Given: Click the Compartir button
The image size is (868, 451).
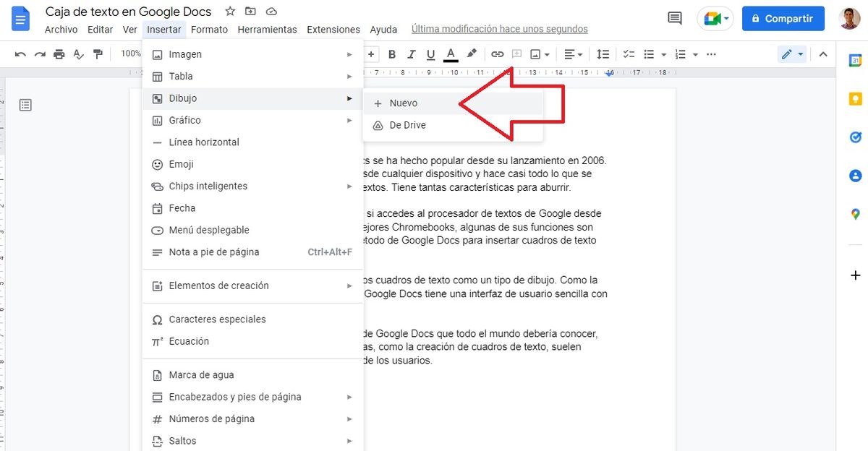Looking at the screenshot, I should tap(783, 19).
